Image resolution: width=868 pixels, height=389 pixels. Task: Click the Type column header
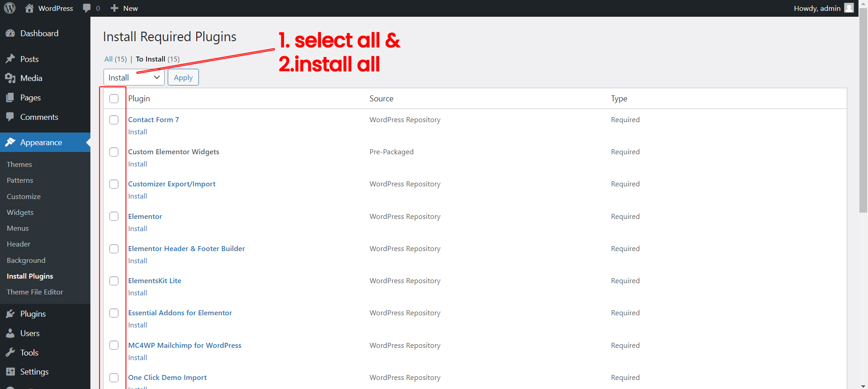[619, 99]
